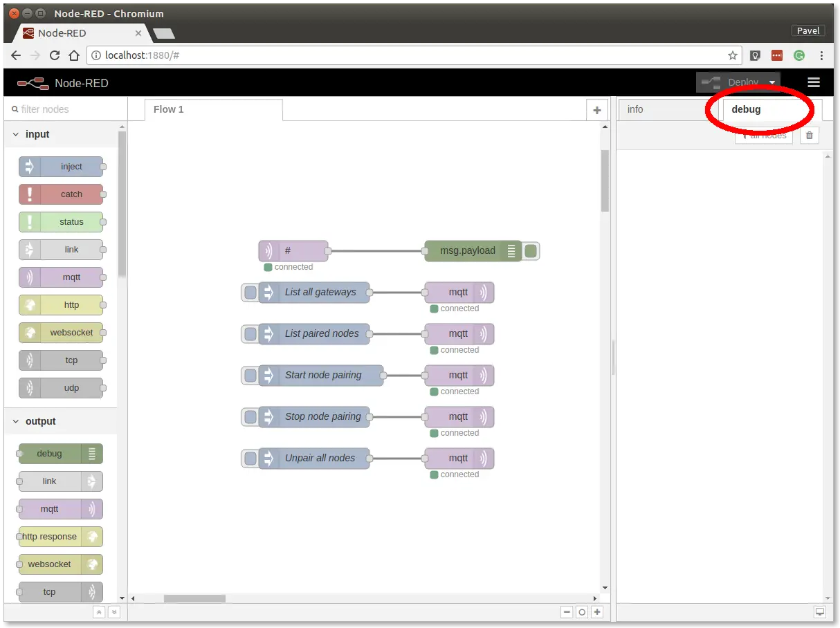840x628 pixels.
Task: Collapse the input palette category
Action: 61,134
